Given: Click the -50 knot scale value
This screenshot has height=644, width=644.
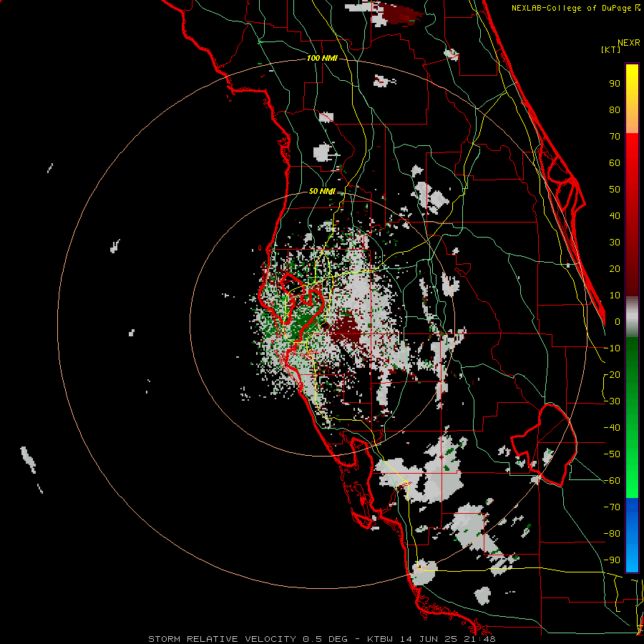Looking at the screenshot, I should (612, 454).
